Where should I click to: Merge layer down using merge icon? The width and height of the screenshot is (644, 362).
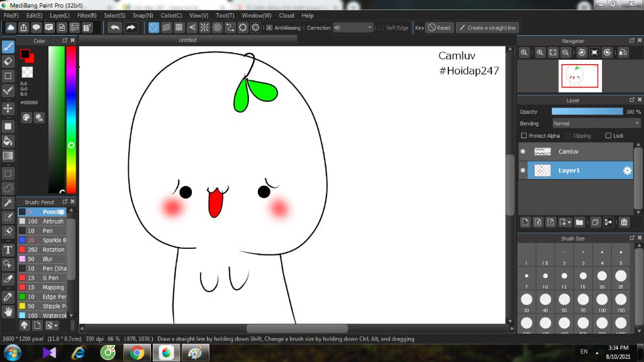[608, 222]
